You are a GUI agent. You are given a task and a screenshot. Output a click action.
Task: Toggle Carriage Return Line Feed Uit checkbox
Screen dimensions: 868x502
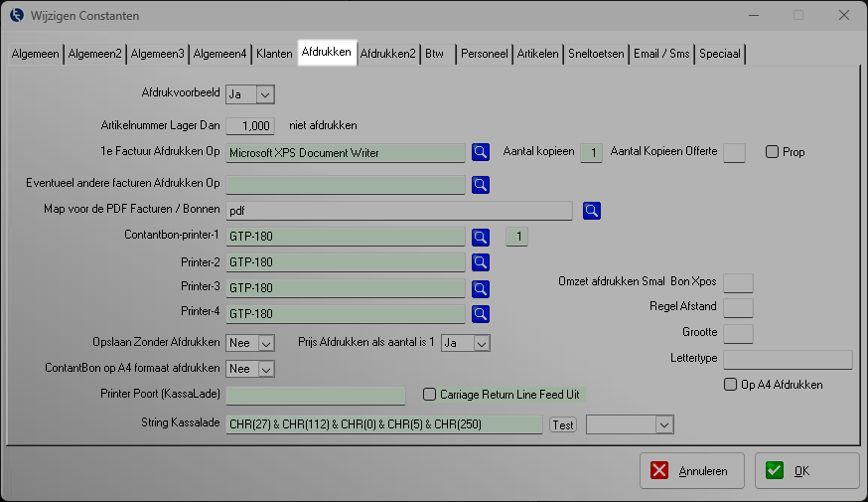(430, 395)
